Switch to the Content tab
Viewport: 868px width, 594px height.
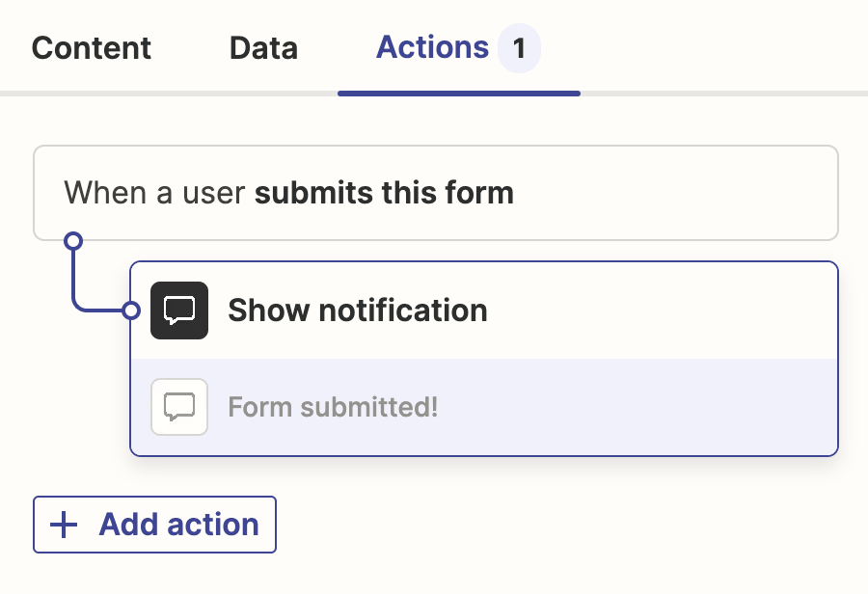click(x=91, y=47)
